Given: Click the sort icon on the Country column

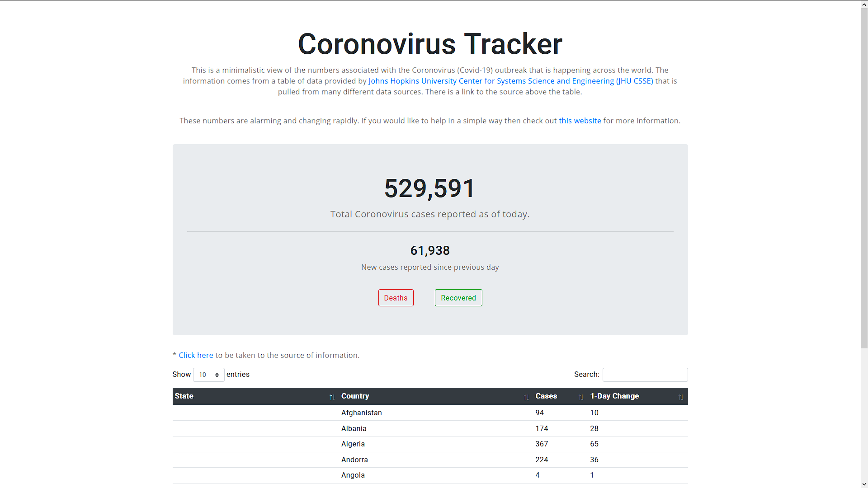Looking at the screenshot, I should [x=526, y=397].
